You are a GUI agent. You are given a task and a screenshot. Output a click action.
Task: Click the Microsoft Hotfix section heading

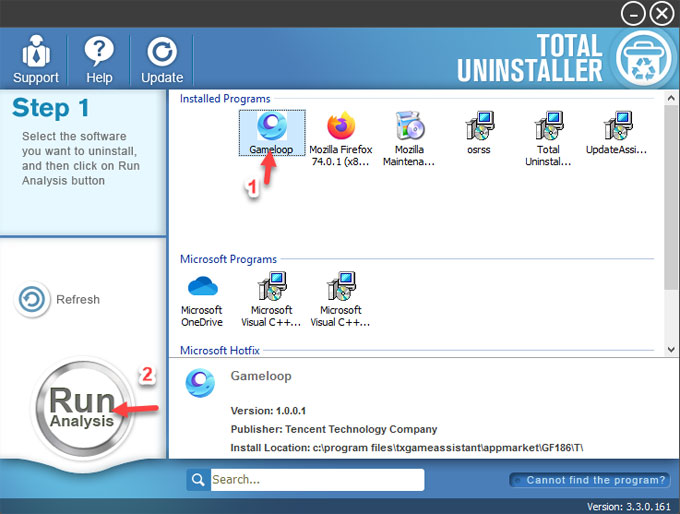[x=220, y=350]
